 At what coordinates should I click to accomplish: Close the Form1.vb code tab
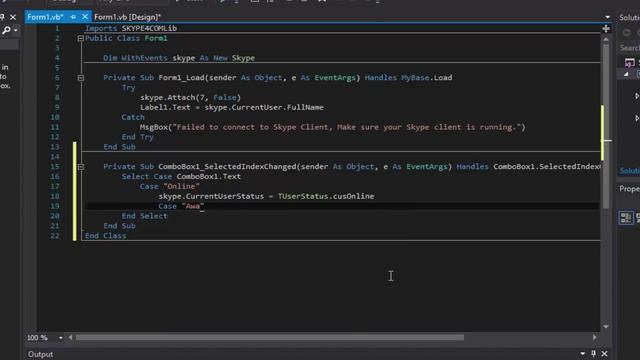pyautogui.click(x=84, y=17)
